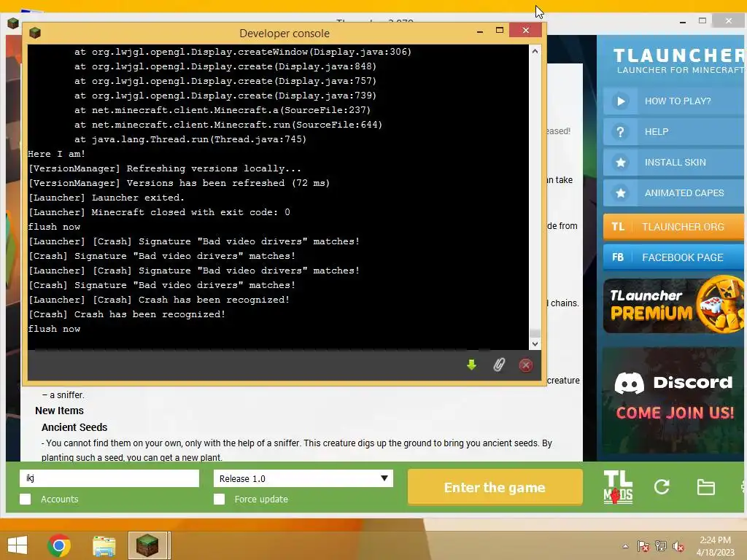
Task: Open the Windows Start button
Action: coord(18,545)
